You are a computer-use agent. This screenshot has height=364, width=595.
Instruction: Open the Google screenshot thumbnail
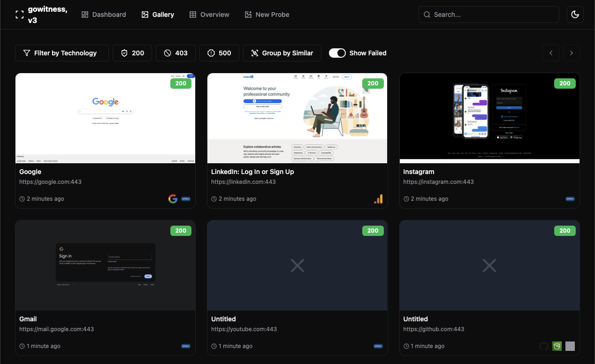coord(106,118)
